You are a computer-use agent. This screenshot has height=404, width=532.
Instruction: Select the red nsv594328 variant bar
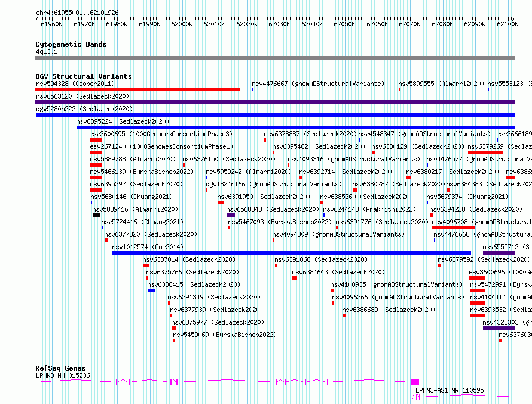(137, 90)
